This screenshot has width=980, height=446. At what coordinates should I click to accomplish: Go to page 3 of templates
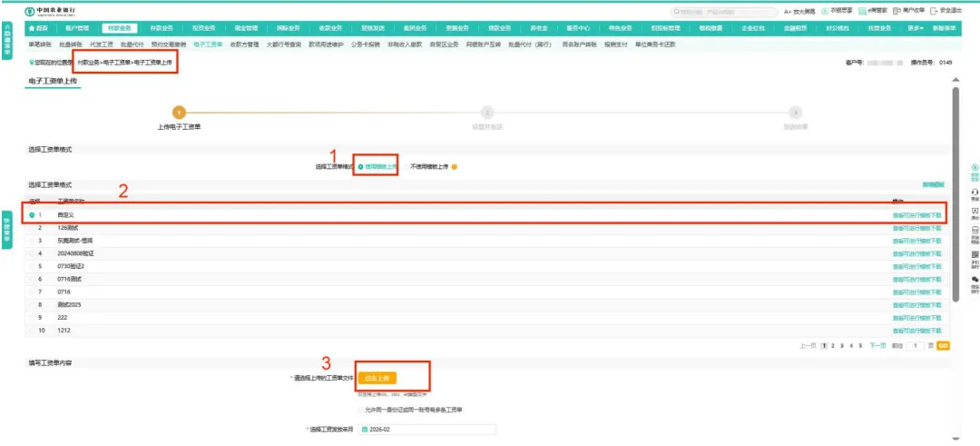842,346
